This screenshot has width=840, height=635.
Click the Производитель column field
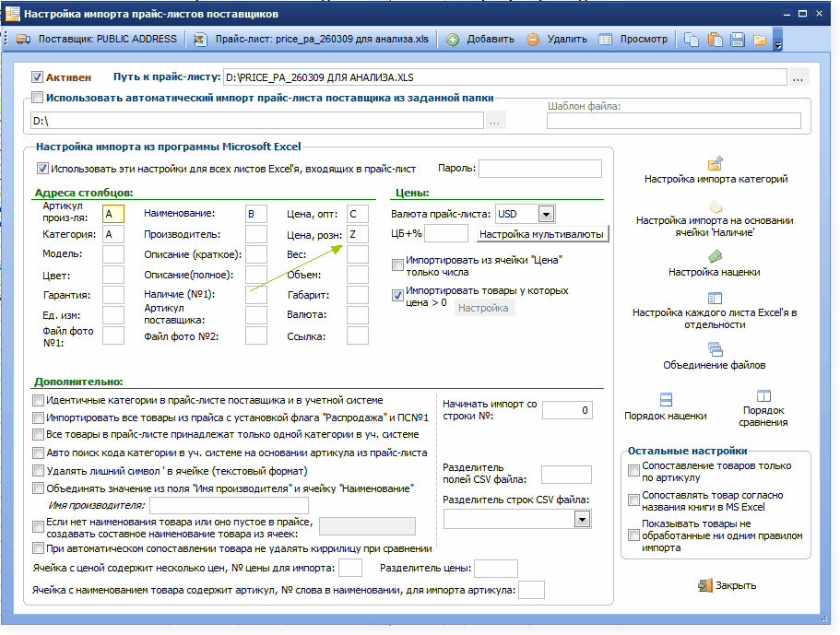point(256,234)
